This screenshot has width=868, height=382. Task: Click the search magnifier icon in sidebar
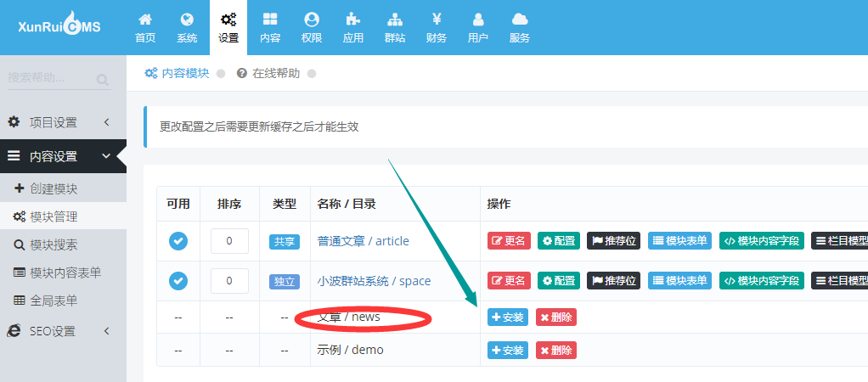pyautogui.click(x=103, y=80)
